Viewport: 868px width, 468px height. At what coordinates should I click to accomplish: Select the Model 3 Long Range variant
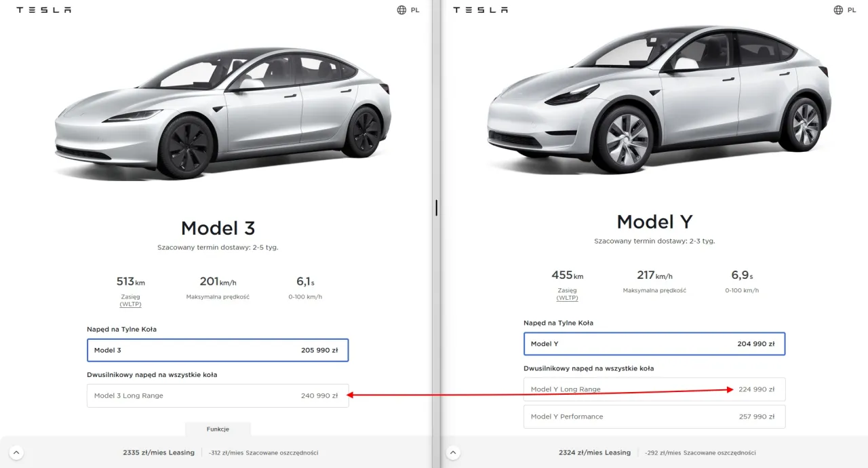click(x=218, y=395)
